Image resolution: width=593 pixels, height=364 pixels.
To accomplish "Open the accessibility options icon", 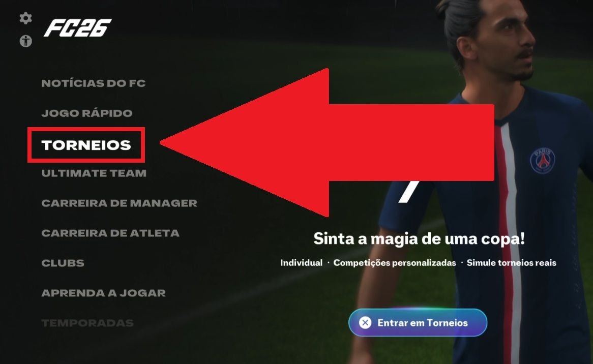I will click(x=26, y=41).
